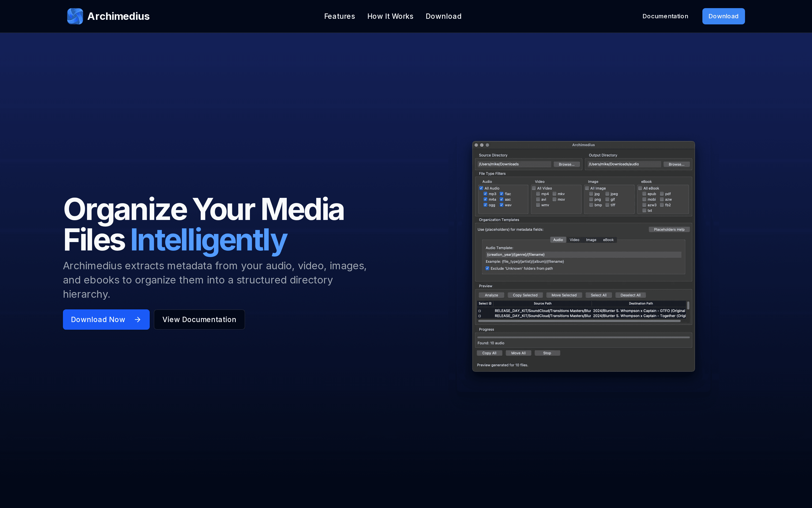Switch to the Video template tab
This screenshot has height=508, width=812.
pyautogui.click(x=574, y=240)
